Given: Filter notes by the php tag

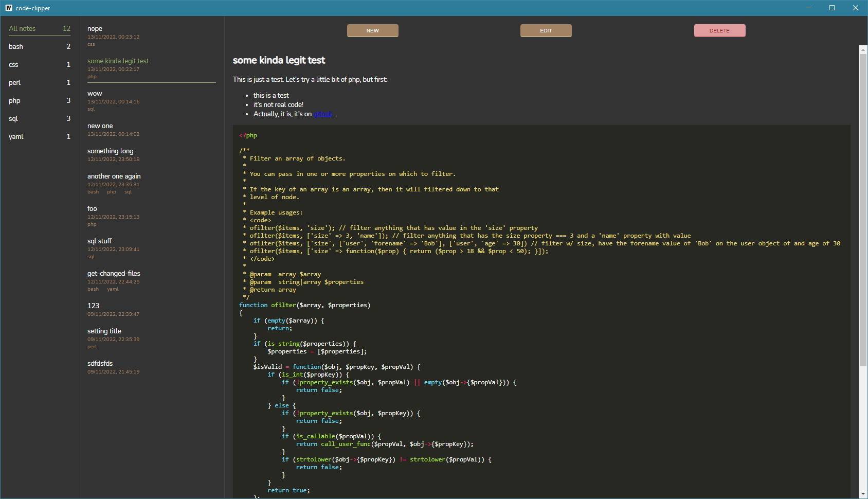Looking at the screenshot, I should pos(13,100).
